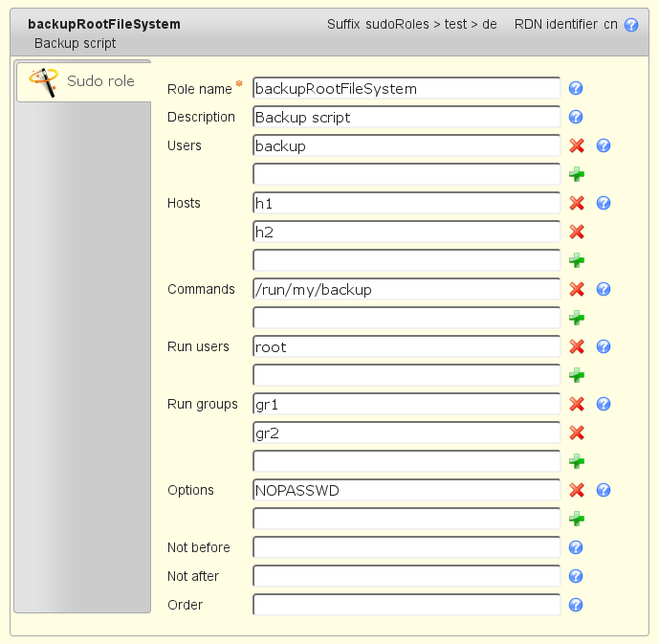Add a new Options entry
659x644 pixels.
577,519
